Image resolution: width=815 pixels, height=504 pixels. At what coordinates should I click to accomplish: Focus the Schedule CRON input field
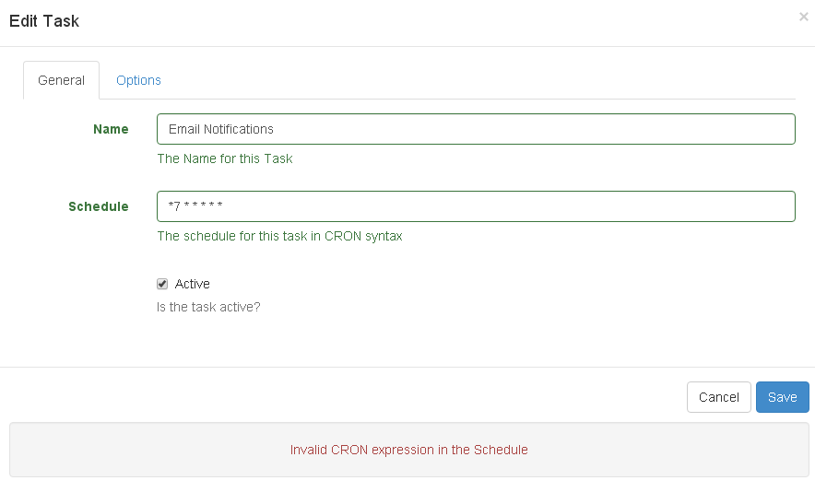click(x=476, y=206)
